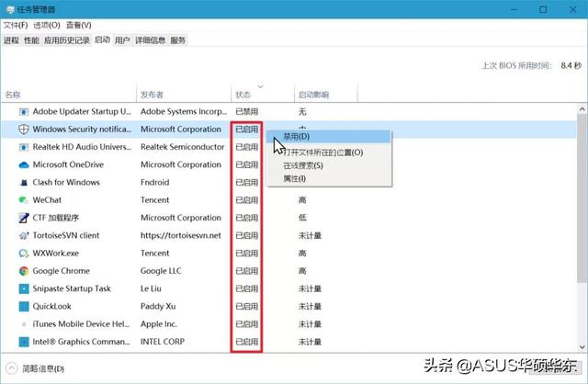Screen dimensions: 588x384
Task: Sort by the 启动影响 column header
Action: tap(326, 95)
